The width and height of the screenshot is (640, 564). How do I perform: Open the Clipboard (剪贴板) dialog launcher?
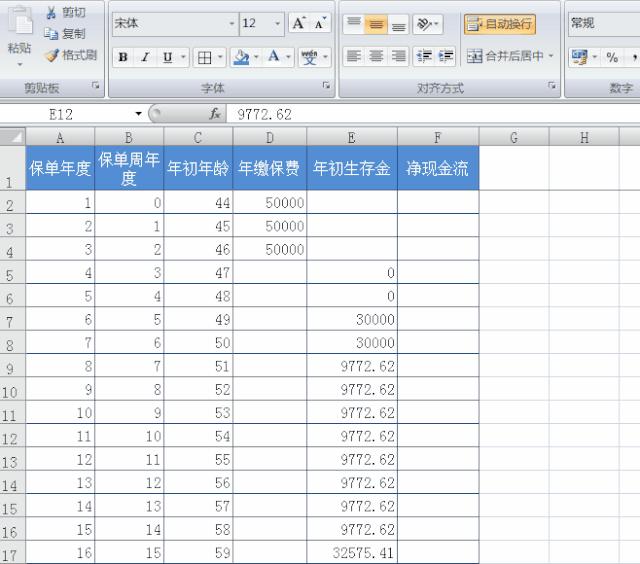pos(96,85)
